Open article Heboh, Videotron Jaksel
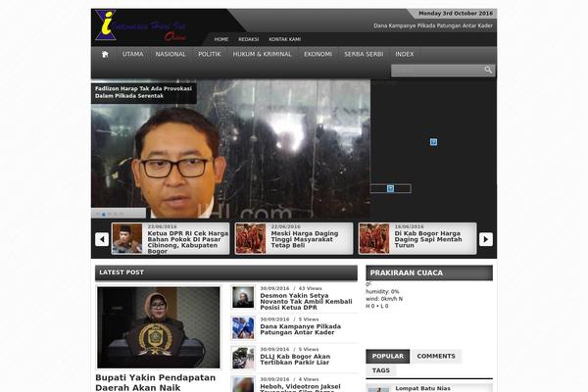This screenshot has width=588, height=392. (301, 388)
